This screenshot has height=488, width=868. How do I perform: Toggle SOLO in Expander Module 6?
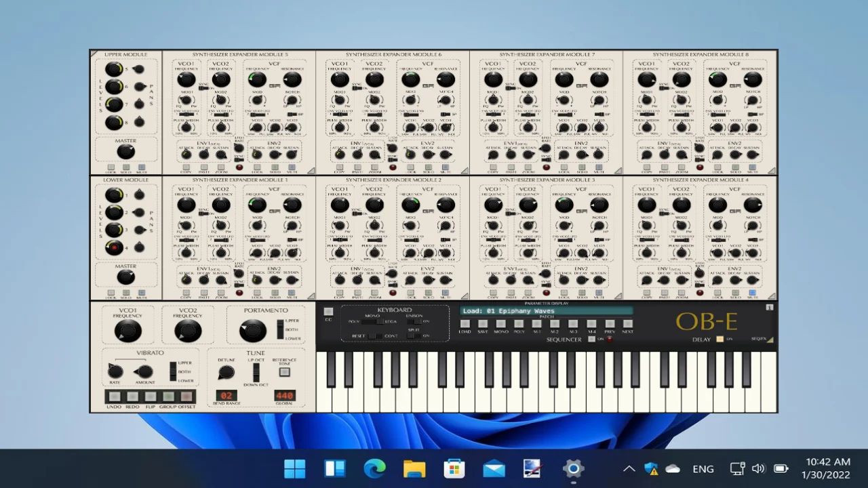coord(428,167)
